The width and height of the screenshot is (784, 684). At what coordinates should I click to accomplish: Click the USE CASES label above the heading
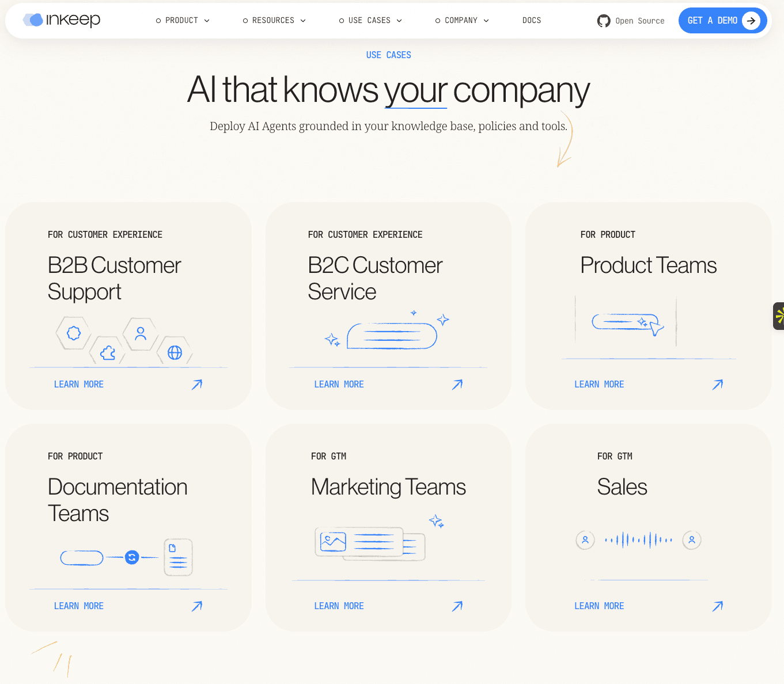(x=388, y=55)
